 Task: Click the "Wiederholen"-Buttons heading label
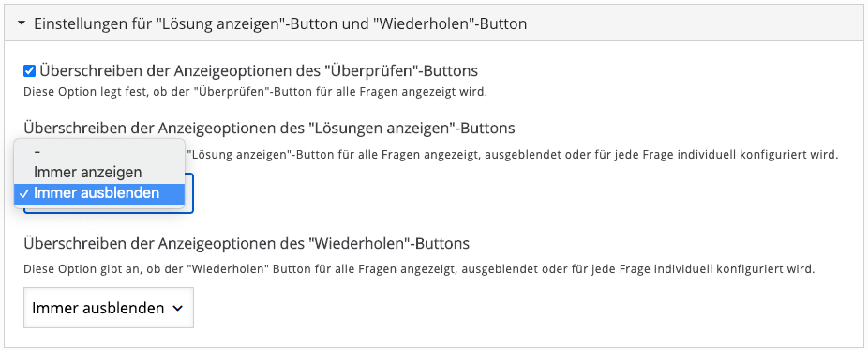click(x=247, y=243)
